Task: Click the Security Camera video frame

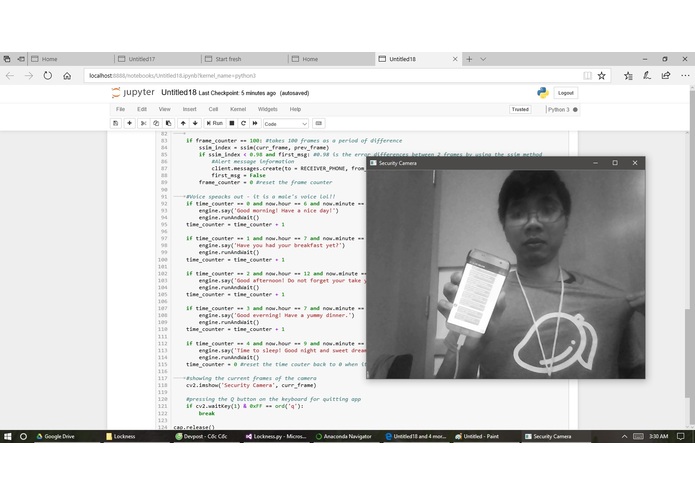Action: coord(506,274)
